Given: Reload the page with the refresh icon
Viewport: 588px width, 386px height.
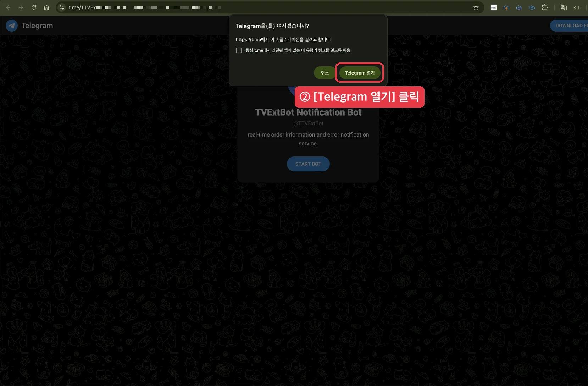Looking at the screenshot, I should click(34, 7).
